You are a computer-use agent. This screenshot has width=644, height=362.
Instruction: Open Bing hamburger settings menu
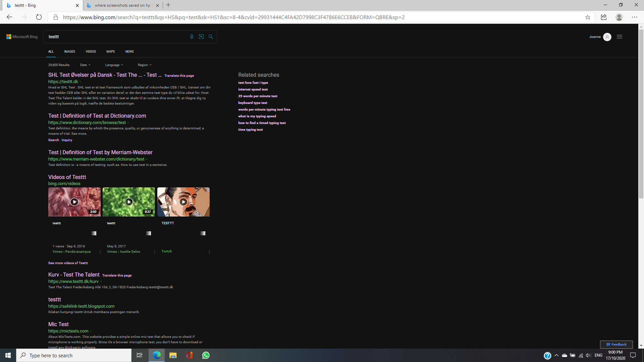point(620,37)
